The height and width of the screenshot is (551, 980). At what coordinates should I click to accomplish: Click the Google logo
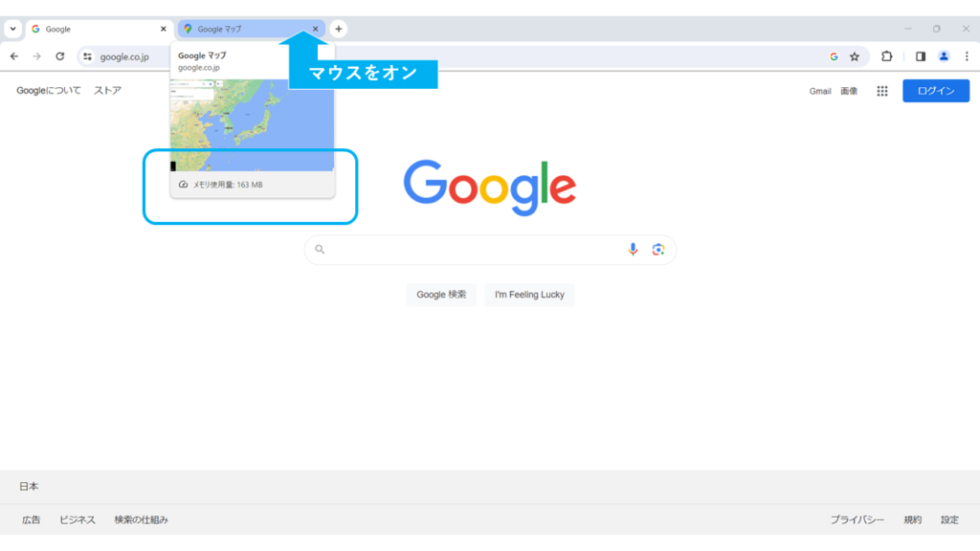(490, 187)
